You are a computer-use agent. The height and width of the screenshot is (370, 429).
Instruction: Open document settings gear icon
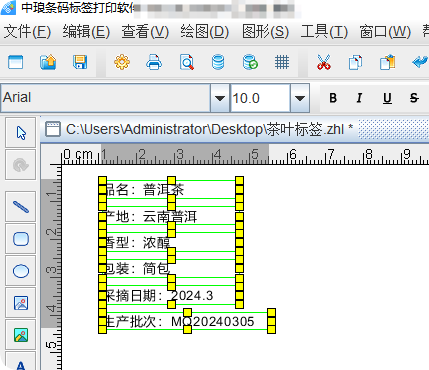(x=122, y=62)
